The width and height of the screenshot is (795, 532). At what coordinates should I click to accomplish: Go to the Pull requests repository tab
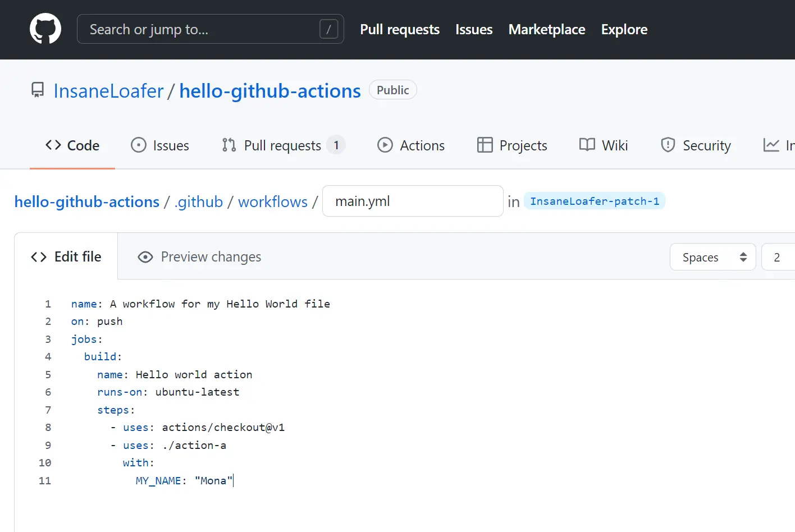click(x=282, y=145)
